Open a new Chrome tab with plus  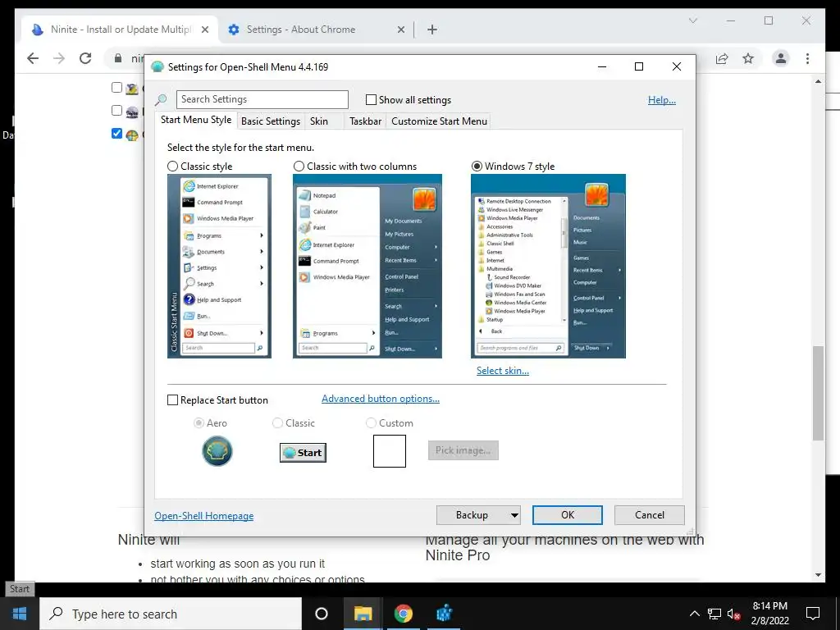pos(432,30)
